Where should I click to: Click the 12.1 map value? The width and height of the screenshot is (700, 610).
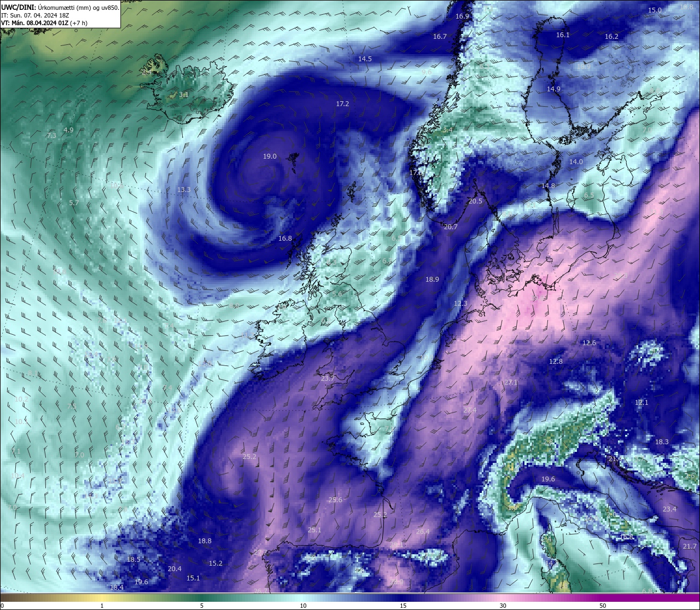point(641,403)
